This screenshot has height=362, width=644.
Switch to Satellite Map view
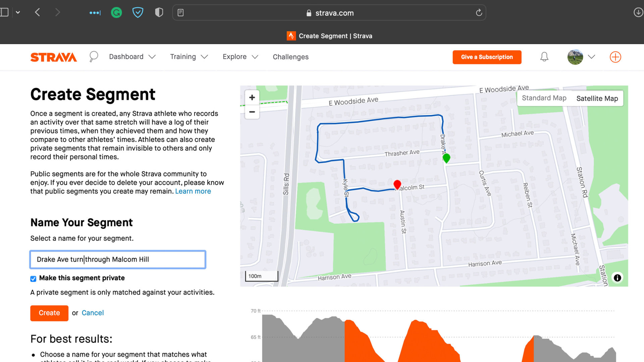click(597, 98)
